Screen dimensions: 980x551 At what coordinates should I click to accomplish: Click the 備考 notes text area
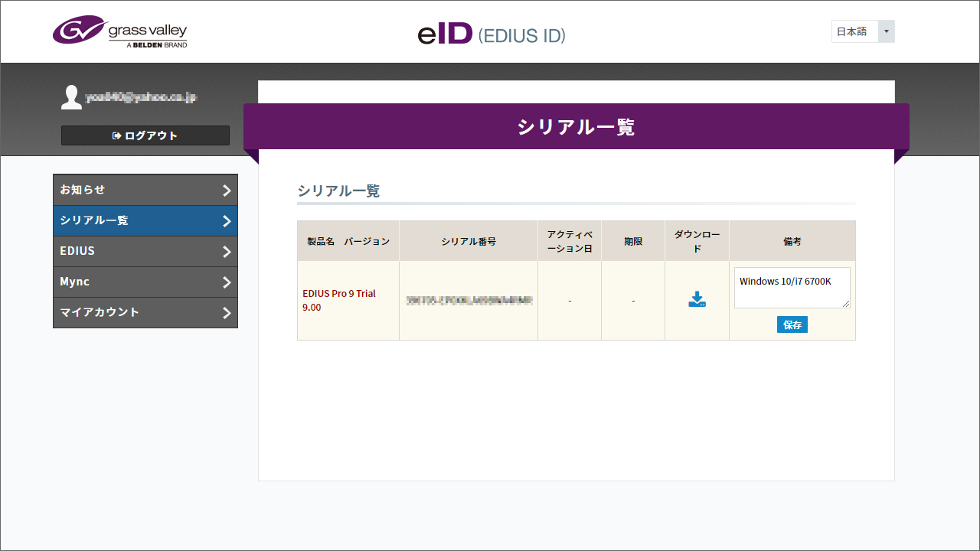point(792,288)
